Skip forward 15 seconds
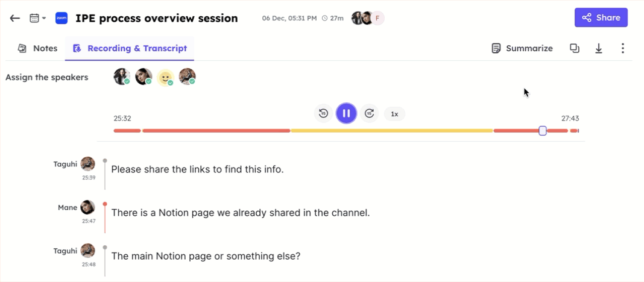The width and height of the screenshot is (644, 282). [x=369, y=114]
